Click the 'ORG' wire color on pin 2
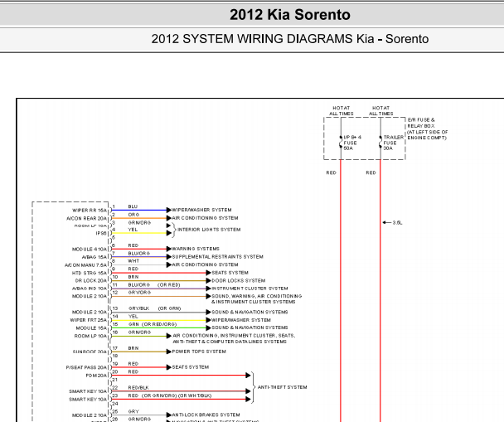This screenshot has height=422, width=504. coord(133,215)
